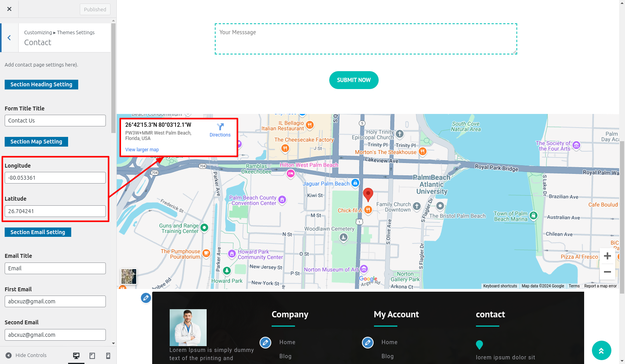Focus the Longitude input field
625x364 pixels.
(x=55, y=178)
